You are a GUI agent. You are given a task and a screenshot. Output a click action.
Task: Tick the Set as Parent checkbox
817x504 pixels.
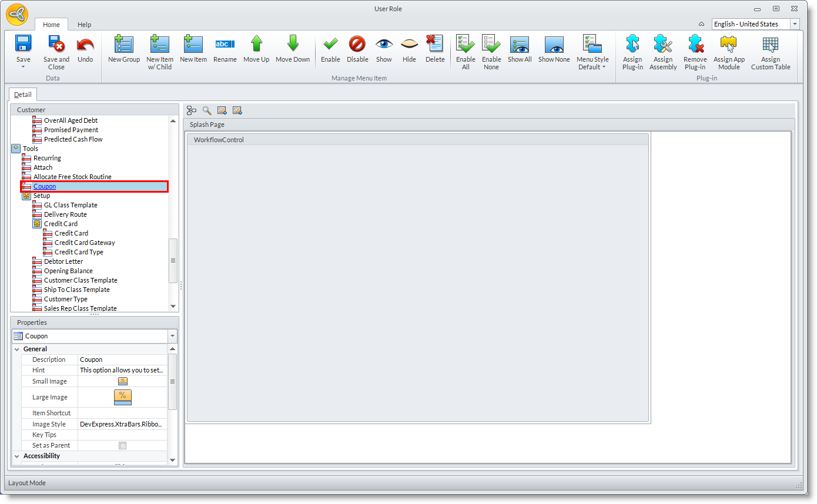[x=122, y=446]
